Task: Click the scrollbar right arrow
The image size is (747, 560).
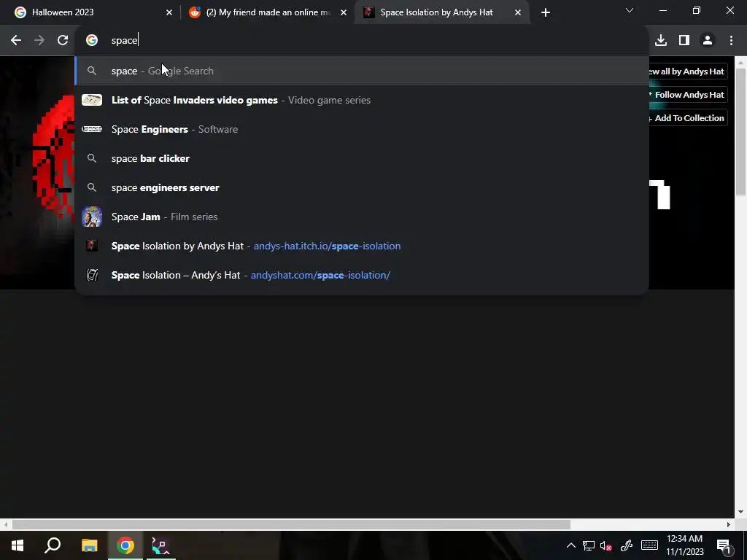Action: tap(729, 524)
